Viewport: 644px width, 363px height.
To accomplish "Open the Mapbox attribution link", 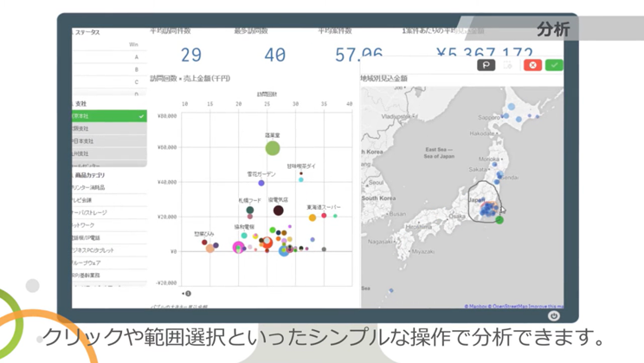I will [475, 307].
